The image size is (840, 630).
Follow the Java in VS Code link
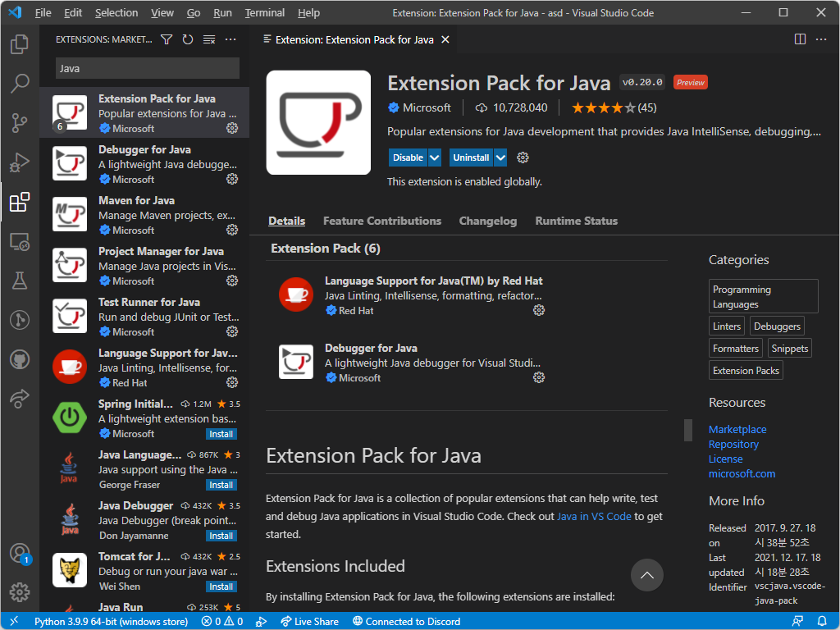[x=594, y=517]
